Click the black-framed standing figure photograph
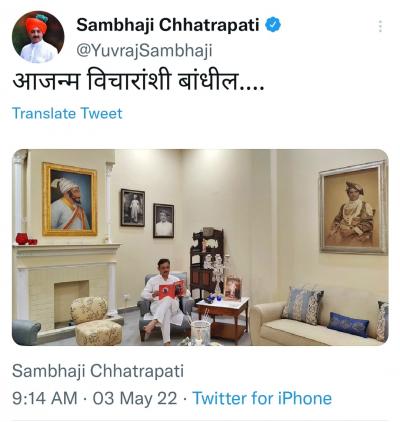This screenshot has width=400, height=422. [x=133, y=207]
